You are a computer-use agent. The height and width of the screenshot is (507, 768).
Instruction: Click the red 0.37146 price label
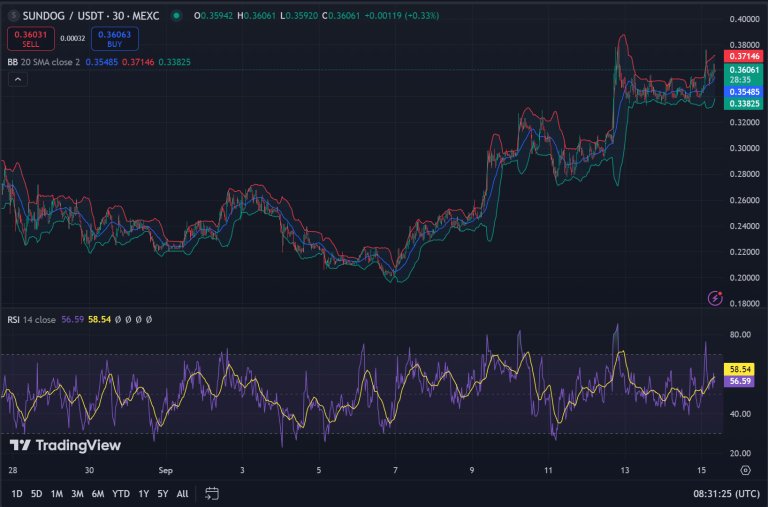pos(743,59)
